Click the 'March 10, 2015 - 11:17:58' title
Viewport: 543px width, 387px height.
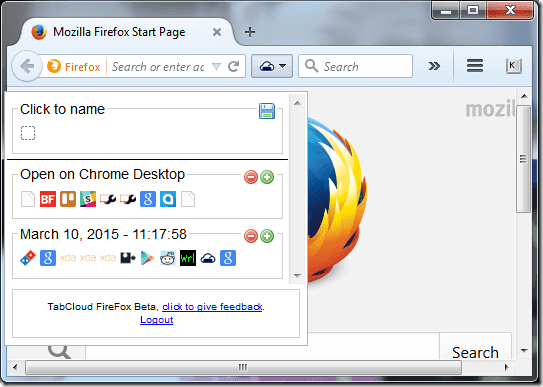(103, 234)
